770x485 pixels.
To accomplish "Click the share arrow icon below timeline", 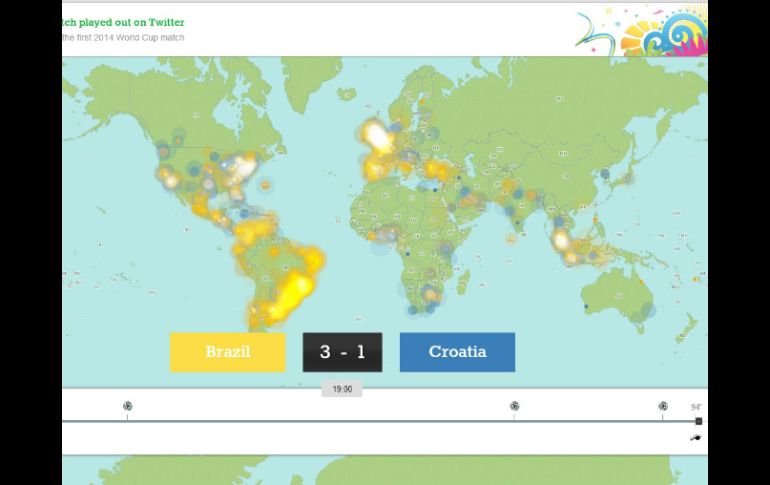I will [695, 437].
